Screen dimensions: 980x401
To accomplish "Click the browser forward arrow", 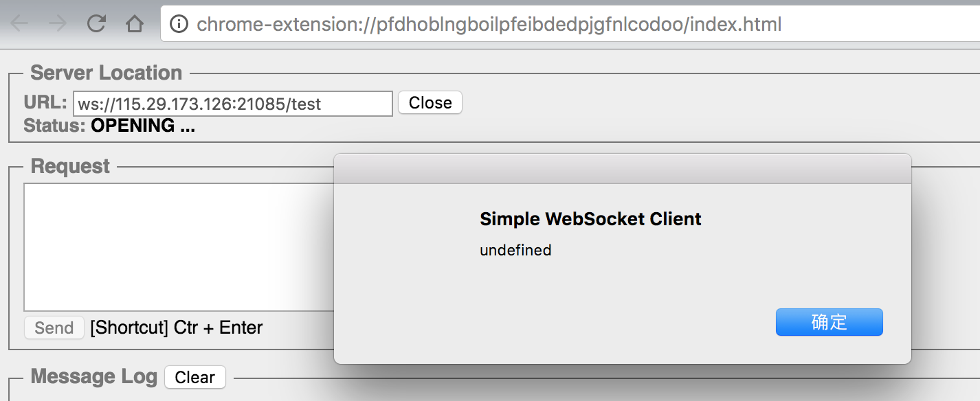I will click(58, 25).
